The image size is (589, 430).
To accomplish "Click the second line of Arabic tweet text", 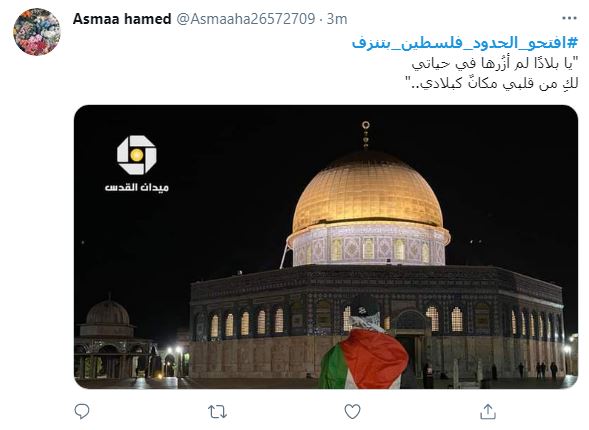I will [x=491, y=83].
